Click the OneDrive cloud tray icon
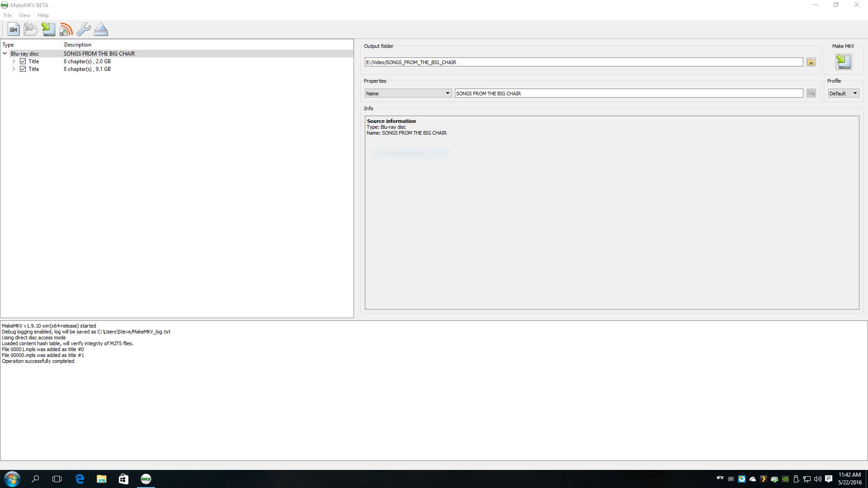This screenshot has height=488, width=868. tap(753, 479)
